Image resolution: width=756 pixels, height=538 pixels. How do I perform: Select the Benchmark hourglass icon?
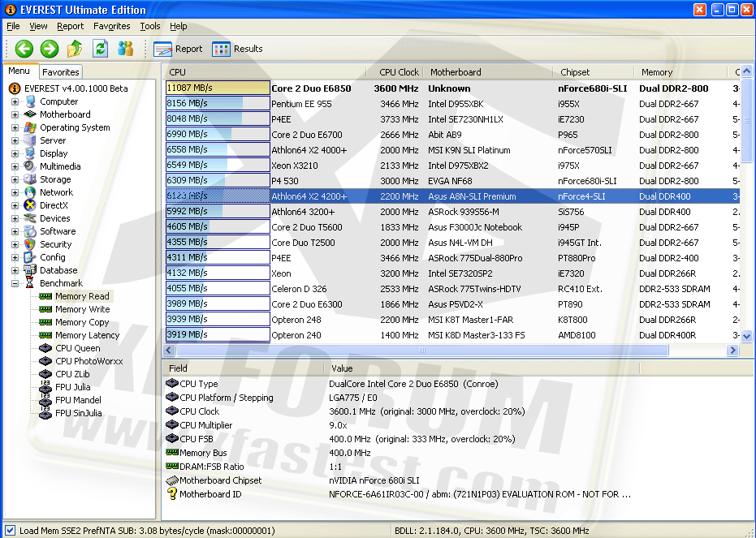point(30,284)
